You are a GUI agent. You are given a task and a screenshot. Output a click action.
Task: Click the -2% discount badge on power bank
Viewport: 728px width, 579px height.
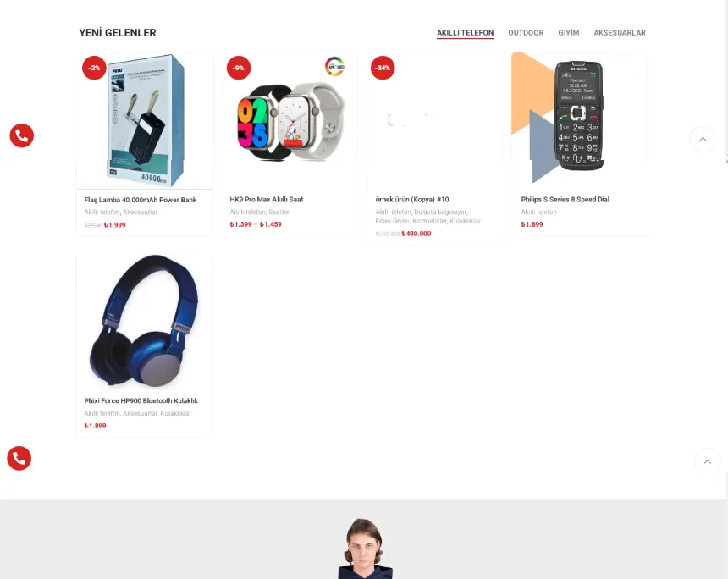click(x=94, y=68)
